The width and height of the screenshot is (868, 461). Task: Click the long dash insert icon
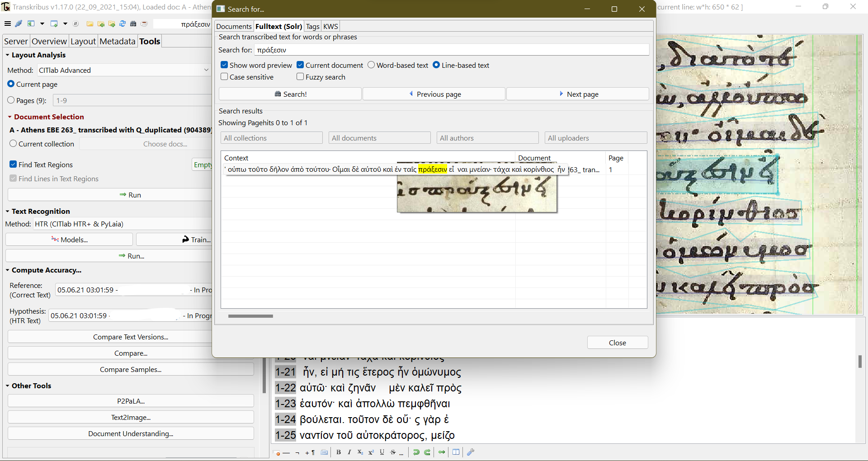[x=286, y=452]
